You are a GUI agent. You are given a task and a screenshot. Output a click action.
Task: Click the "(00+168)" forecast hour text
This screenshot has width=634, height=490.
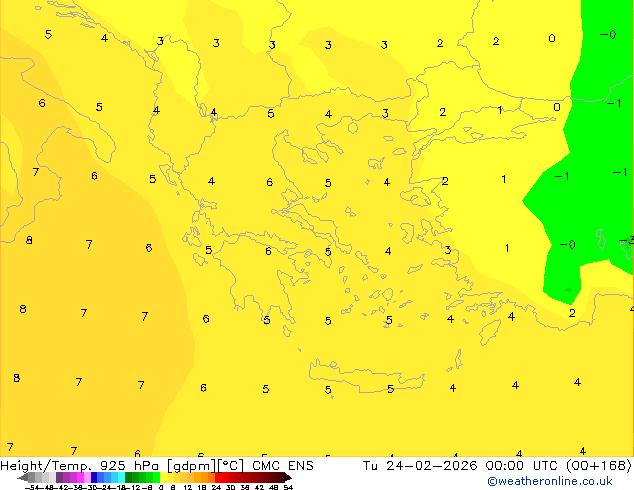point(599,466)
